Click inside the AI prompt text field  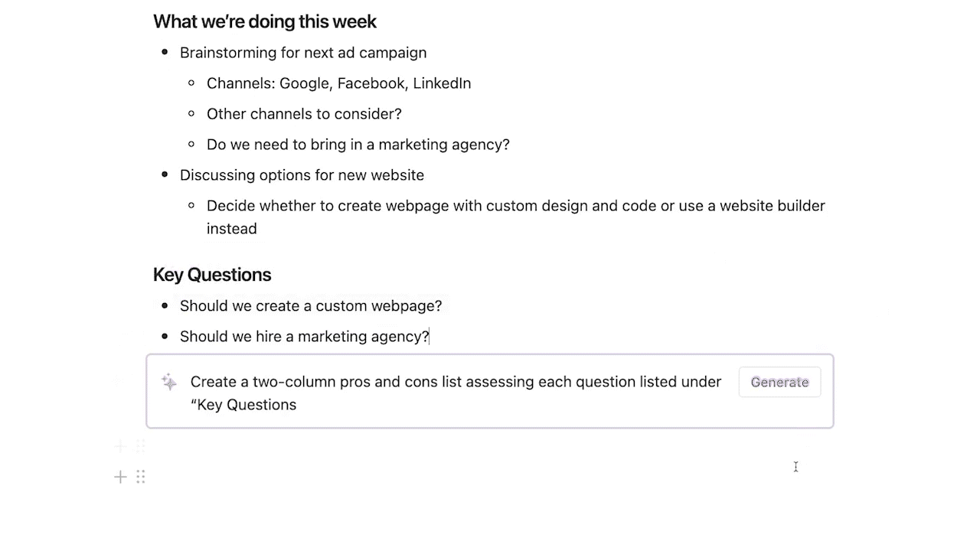point(456,393)
